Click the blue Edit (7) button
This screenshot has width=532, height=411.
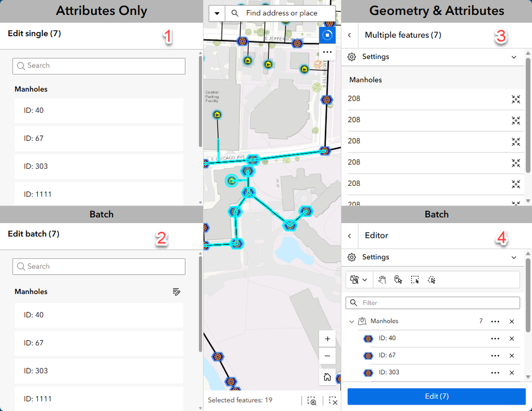[x=437, y=397]
